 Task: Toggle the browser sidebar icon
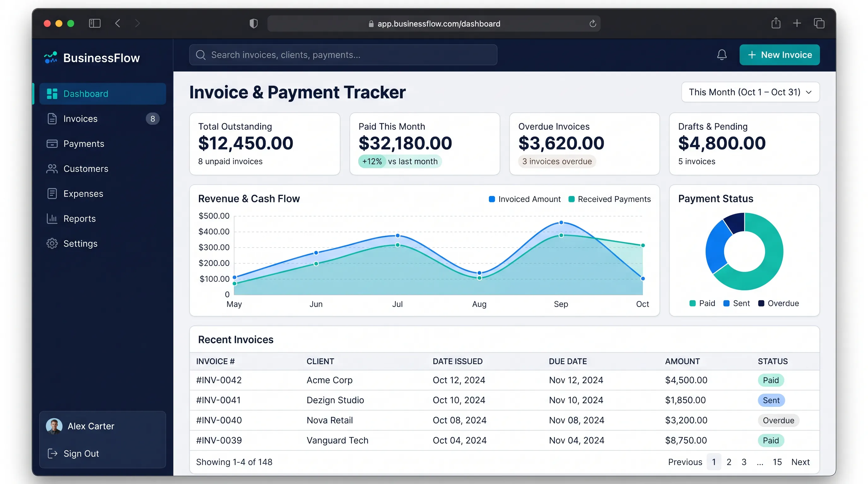pos(95,23)
